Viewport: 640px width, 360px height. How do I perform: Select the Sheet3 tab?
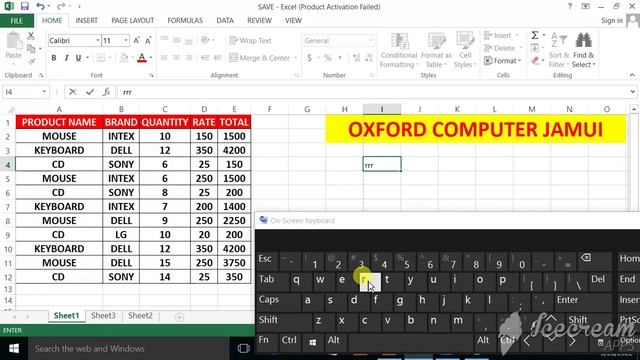103,316
